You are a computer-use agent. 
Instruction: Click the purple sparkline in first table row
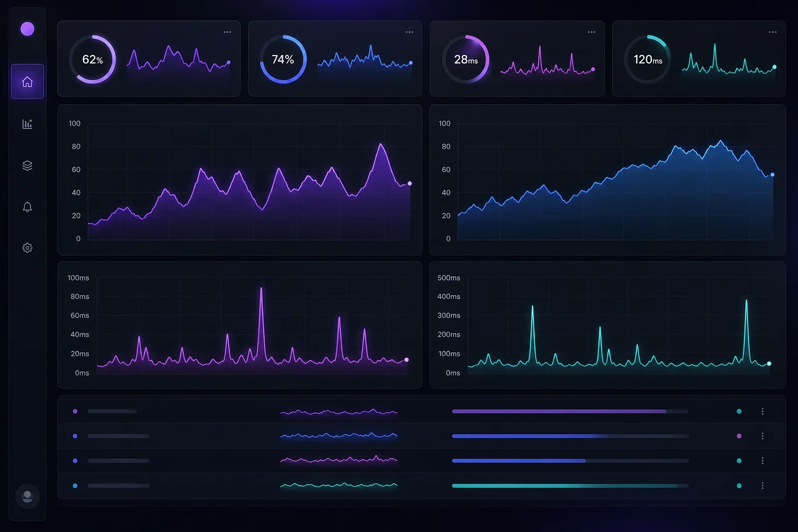coord(339,412)
